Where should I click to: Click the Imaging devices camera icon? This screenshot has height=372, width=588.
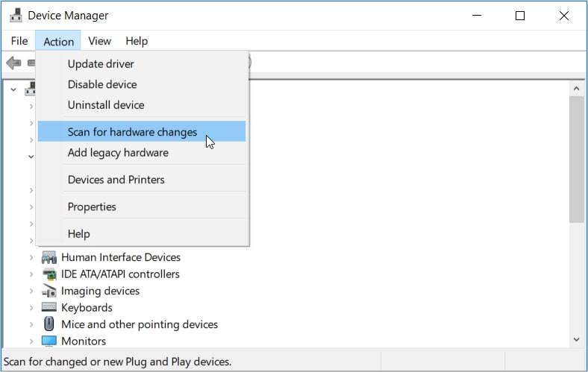pos(49,291)
